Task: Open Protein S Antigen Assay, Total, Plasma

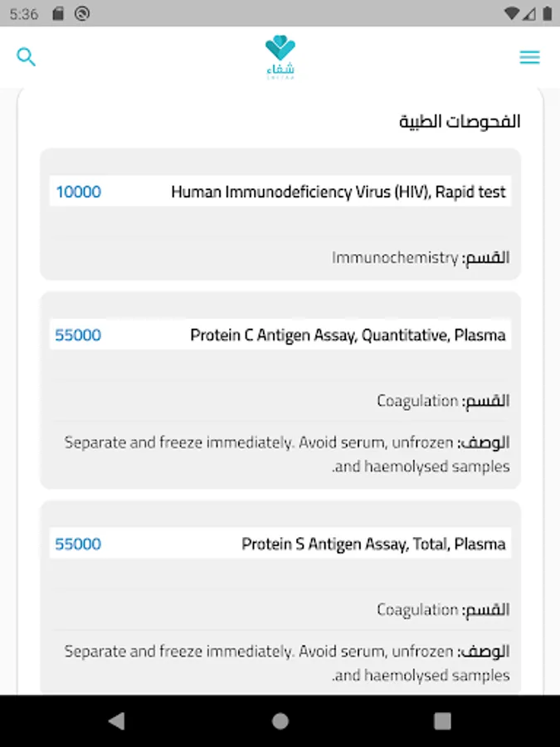Action: [373, 544]
